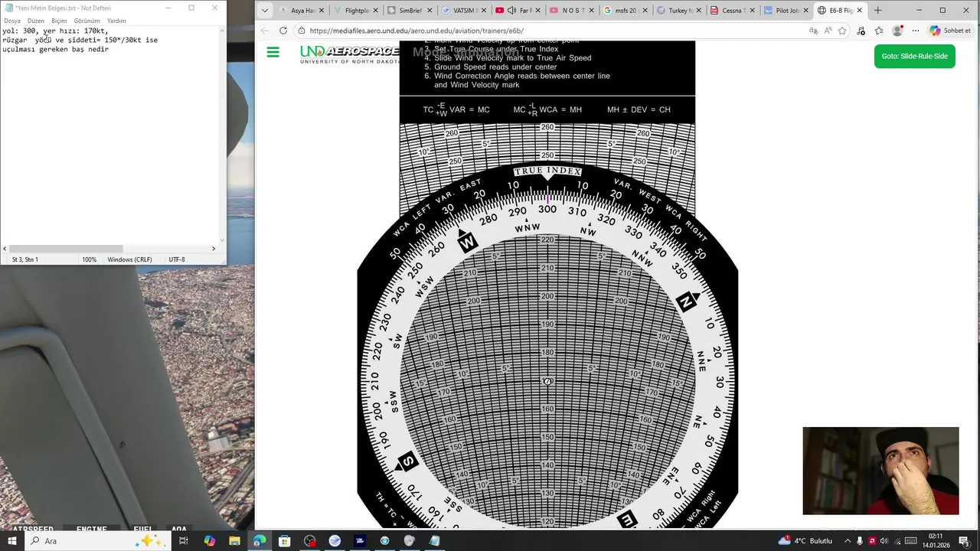Click the Notepad scroll right arrow
Screen dimensions: 980x551
(x=214, y=249)
